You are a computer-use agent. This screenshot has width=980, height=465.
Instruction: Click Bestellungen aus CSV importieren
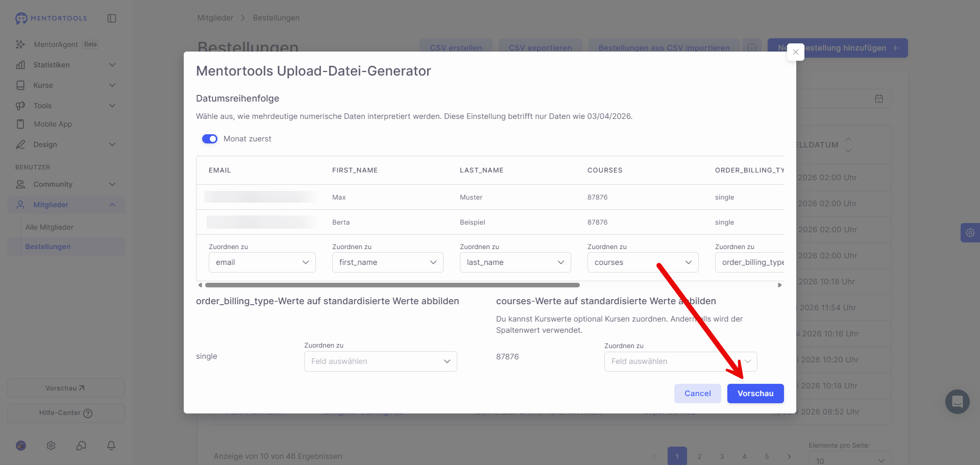pos(664,48)
